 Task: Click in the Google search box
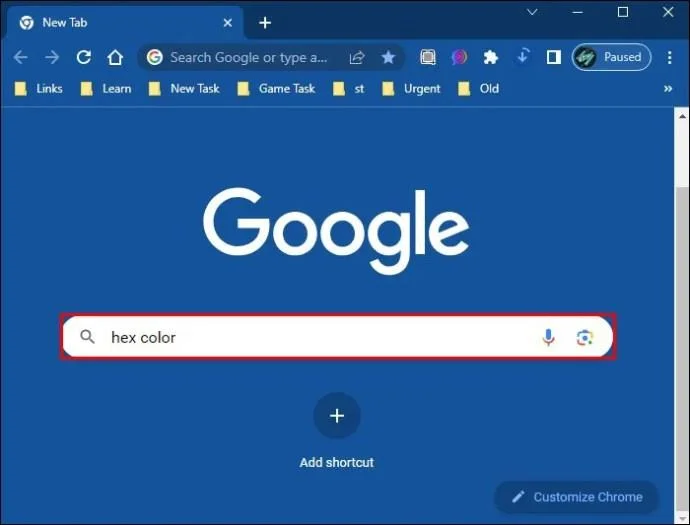tap(320, 338)
